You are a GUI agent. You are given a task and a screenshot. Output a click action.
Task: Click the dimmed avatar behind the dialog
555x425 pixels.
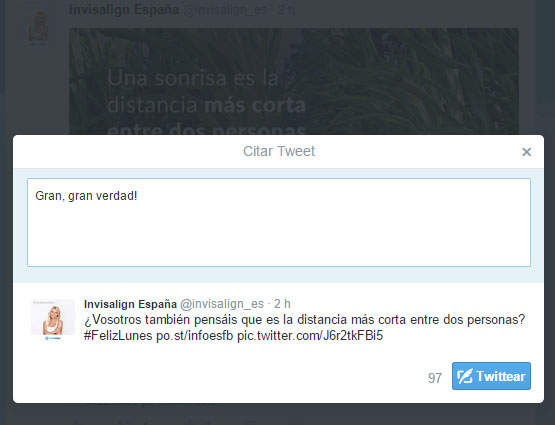38,27
